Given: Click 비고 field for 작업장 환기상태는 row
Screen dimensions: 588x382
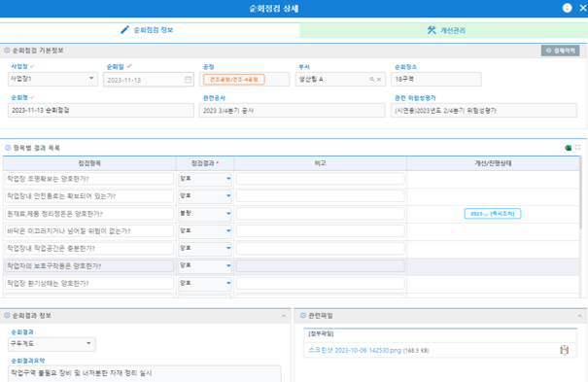Looking at the screenshot, I should 321,283.
